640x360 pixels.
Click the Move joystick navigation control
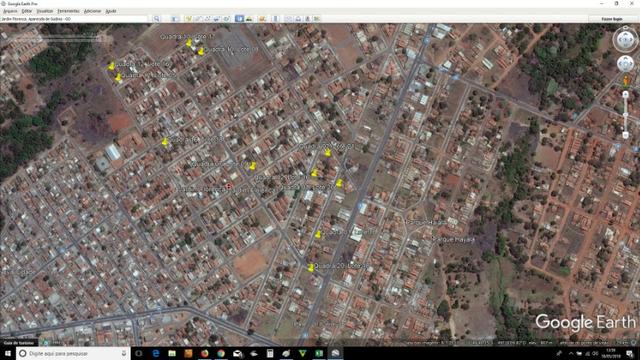pos(625,64)
